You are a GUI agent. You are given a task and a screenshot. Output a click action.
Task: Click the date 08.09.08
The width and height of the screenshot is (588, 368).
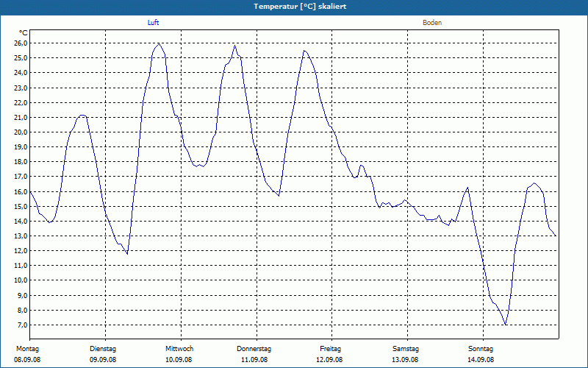[x=27, y=360]
